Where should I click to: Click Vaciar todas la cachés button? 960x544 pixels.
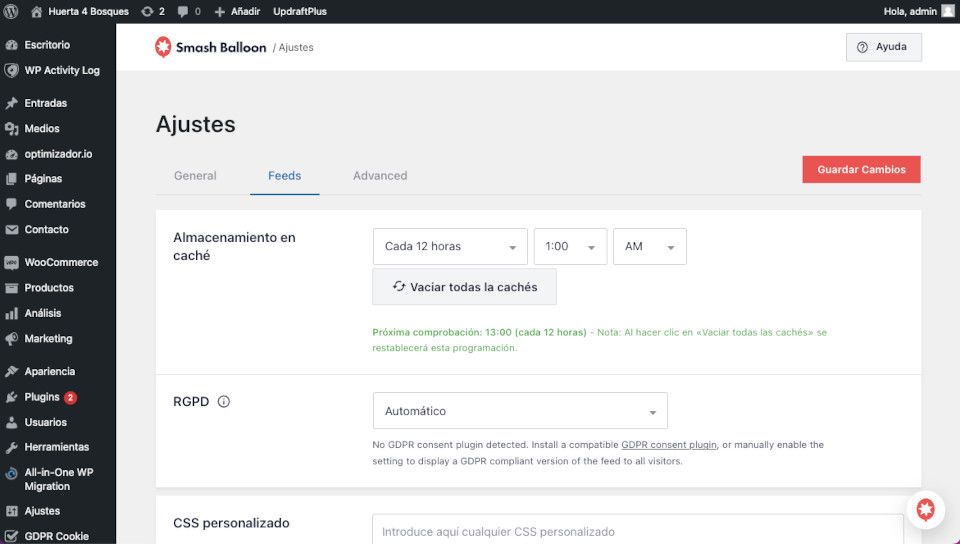[465, 286]
